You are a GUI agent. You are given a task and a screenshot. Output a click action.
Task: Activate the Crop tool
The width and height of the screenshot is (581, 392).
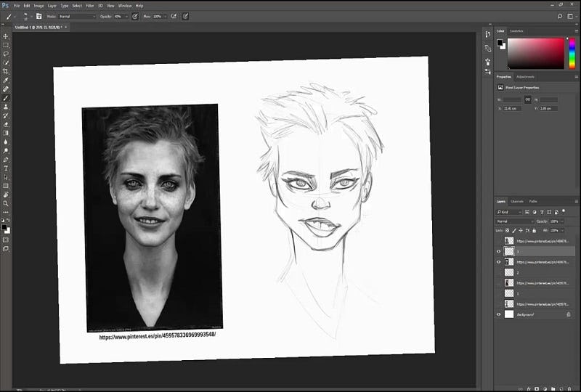click(x=6, y=71)
